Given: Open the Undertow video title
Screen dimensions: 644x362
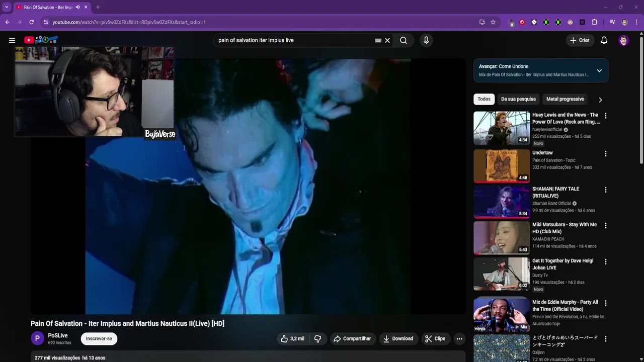Looking at the screenshot, I should point(542,153).
